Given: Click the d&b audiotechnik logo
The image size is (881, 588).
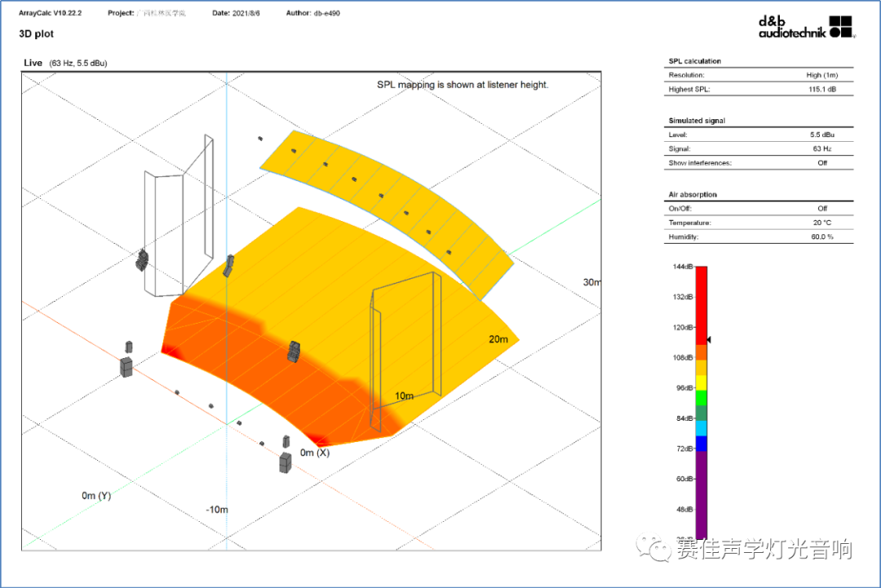Looking at the screenshot, I should 807,27.
